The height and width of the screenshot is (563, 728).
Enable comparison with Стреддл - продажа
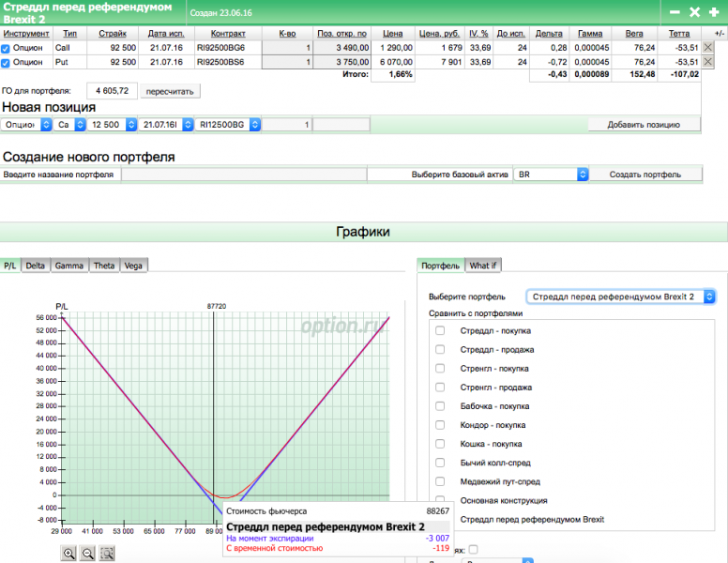click(440, 349)
